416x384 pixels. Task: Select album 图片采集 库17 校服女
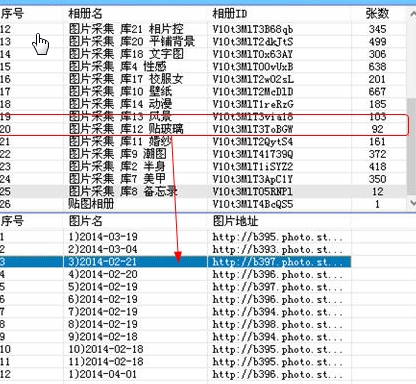click(x=126, y=79)
